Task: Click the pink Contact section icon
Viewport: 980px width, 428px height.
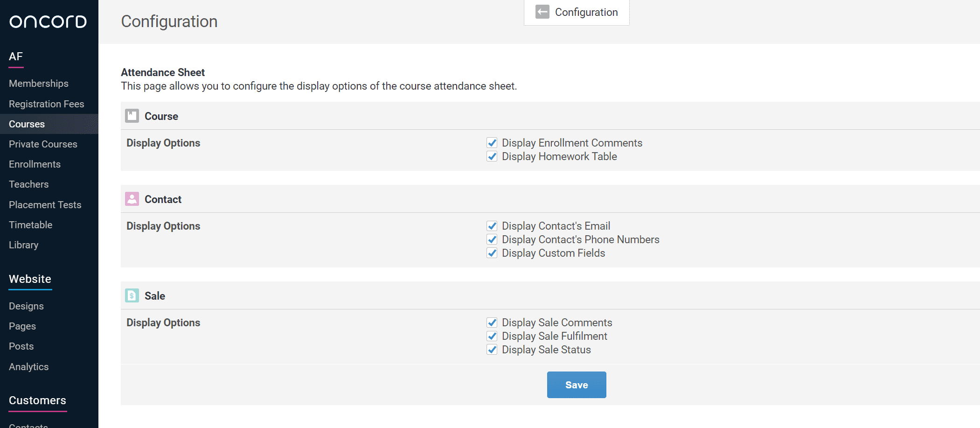Action: point(132,199)
